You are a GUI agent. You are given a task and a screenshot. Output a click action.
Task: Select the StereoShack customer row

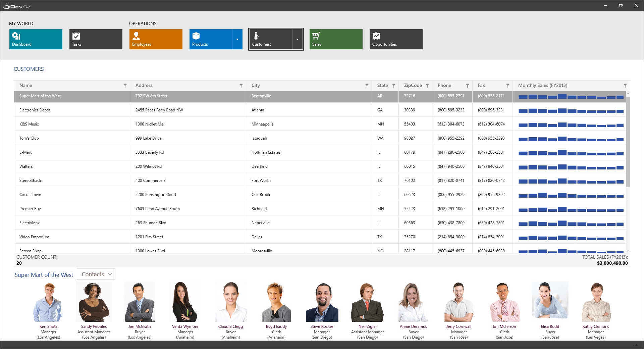pos(320,181)
